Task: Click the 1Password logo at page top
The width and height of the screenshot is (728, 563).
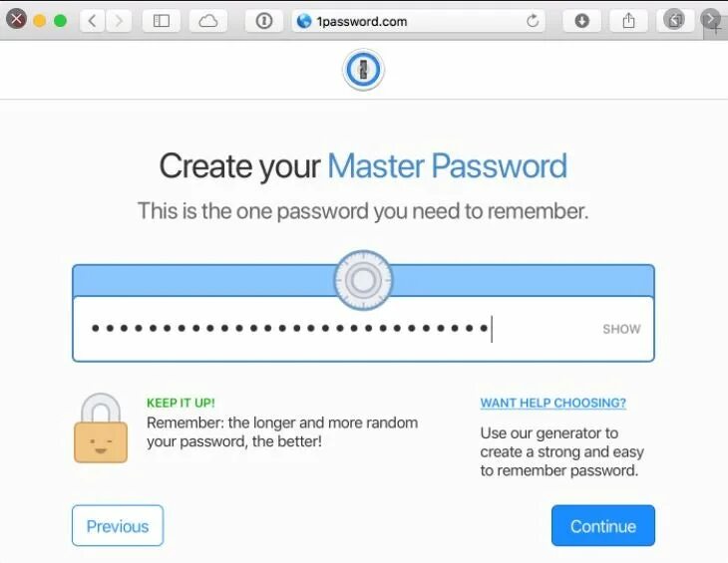Action: pyautogui.click(x=363, y=70)
